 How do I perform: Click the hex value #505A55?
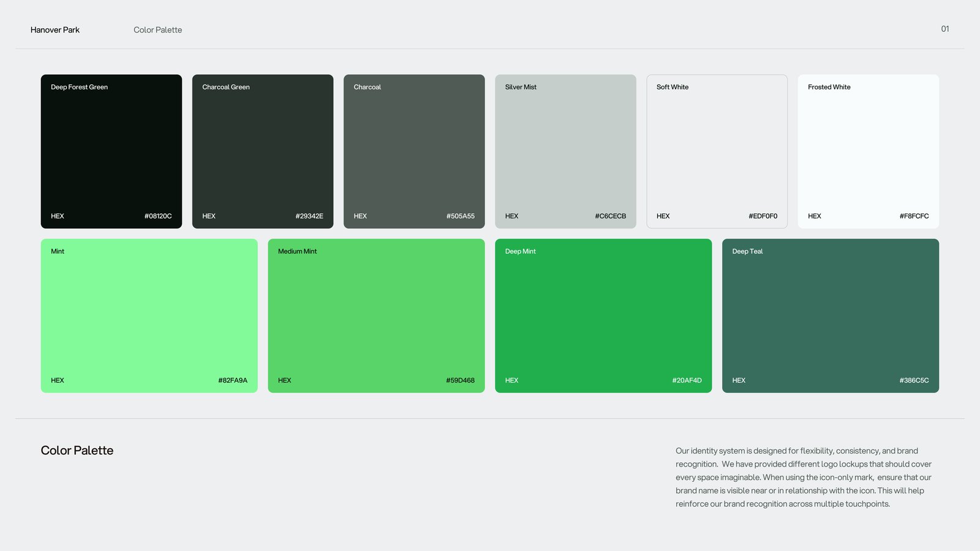tap(461, 216)
